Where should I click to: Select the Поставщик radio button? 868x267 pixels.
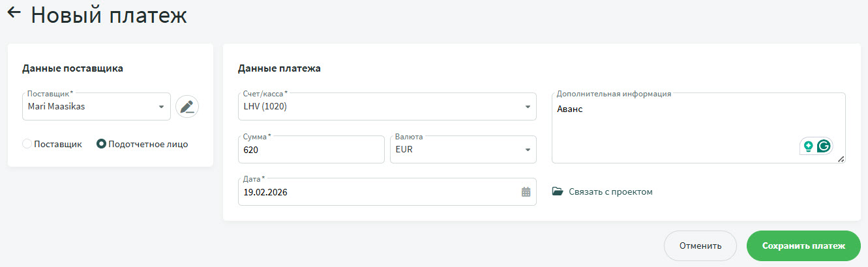pos(27,144)
